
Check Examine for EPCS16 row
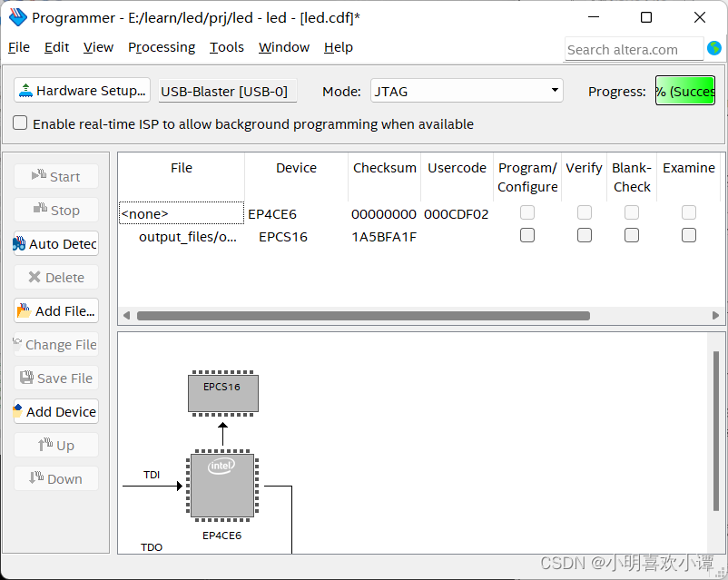689,235
